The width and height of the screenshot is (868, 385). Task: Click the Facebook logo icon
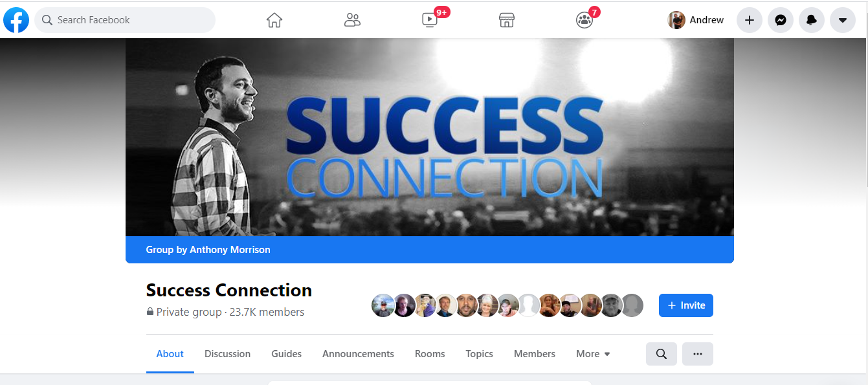click(x=16, y=20)
